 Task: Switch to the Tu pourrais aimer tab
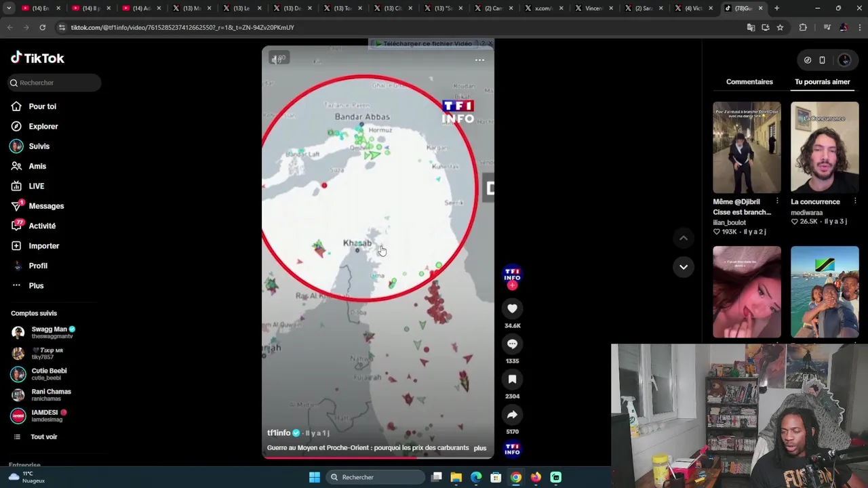[822, 82]
